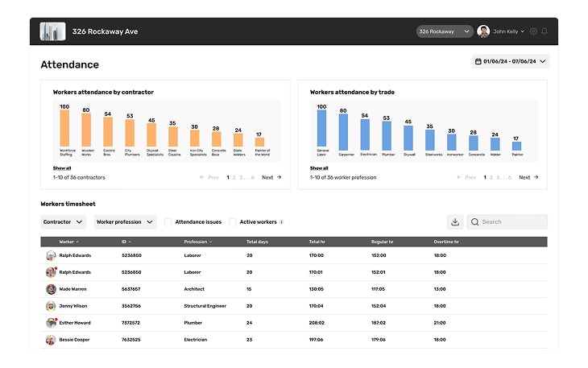Click John Kelly's profile avatar
588x368 pixels.
pos(483,31)
